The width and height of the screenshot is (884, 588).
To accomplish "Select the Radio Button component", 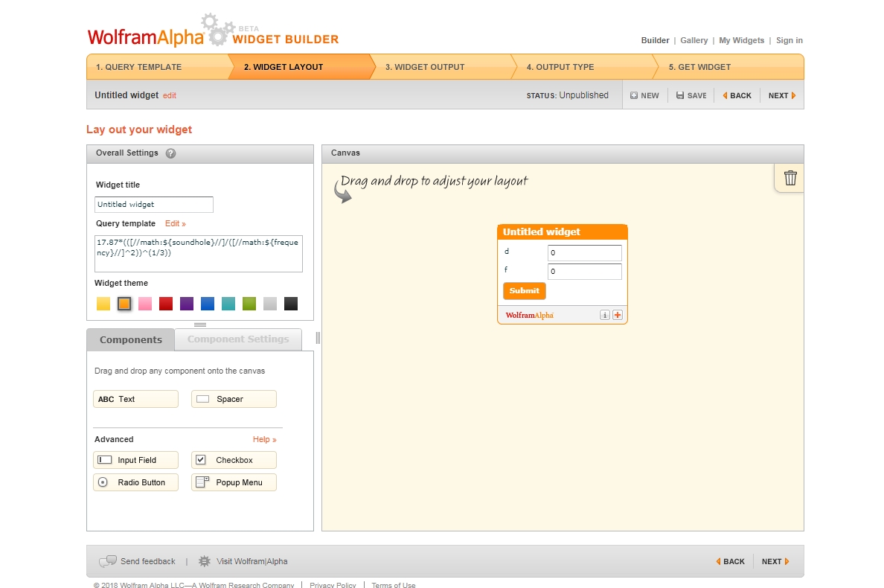I will pyautogui.click(x=135, y=482).
